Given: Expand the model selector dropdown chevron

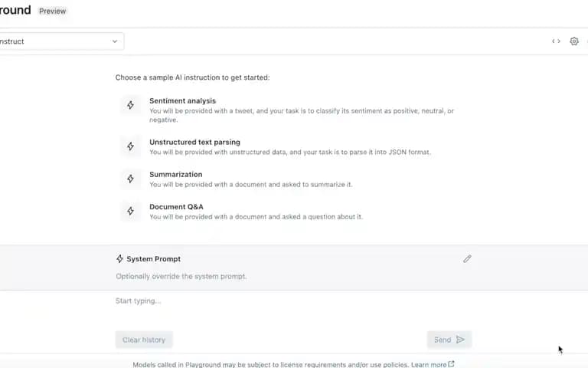Looking at the screenshot, I should tap(115, 41).
